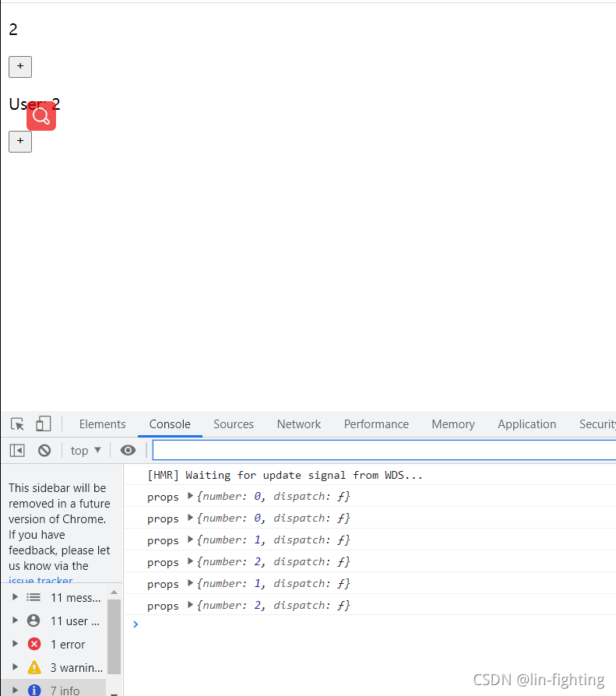Click the live expression eye icon
The image size is (616, 696).
128,451
